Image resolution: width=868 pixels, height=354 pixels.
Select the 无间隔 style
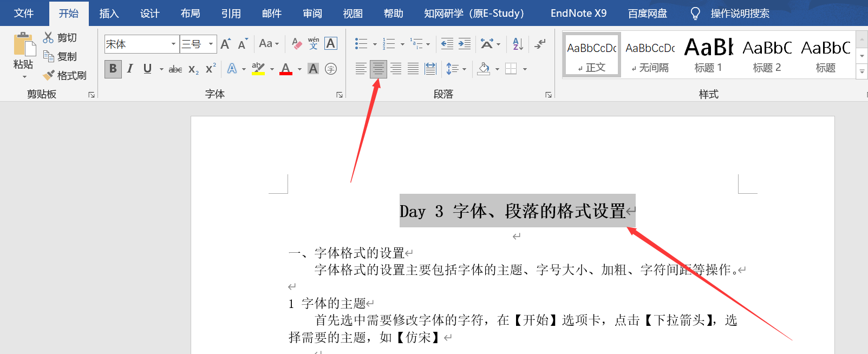click(x=650, y=55)
